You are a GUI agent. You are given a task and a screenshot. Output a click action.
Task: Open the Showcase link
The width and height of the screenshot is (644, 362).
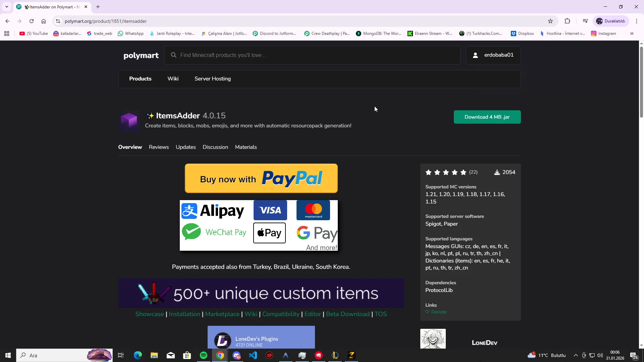[x=150, y=314]
